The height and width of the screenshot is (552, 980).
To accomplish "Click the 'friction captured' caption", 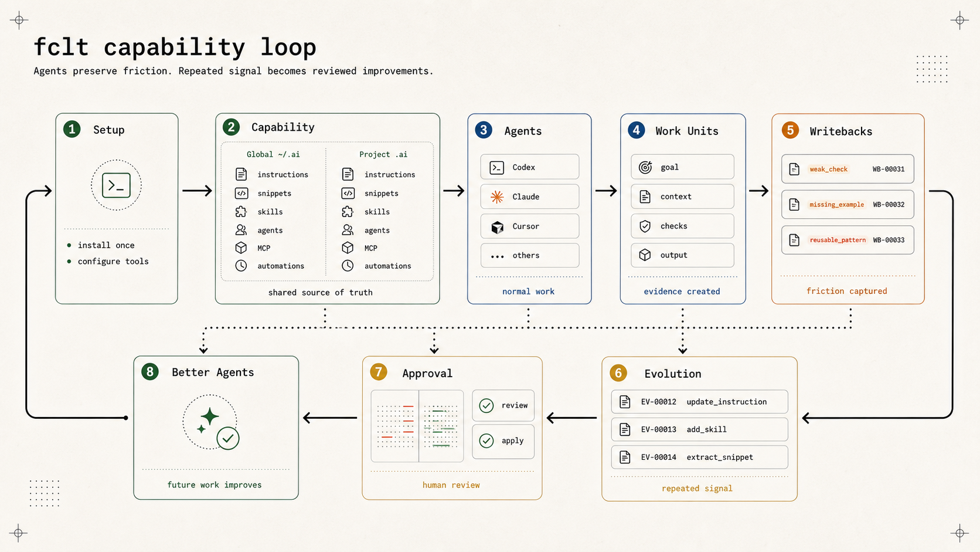I will (846, 291).
